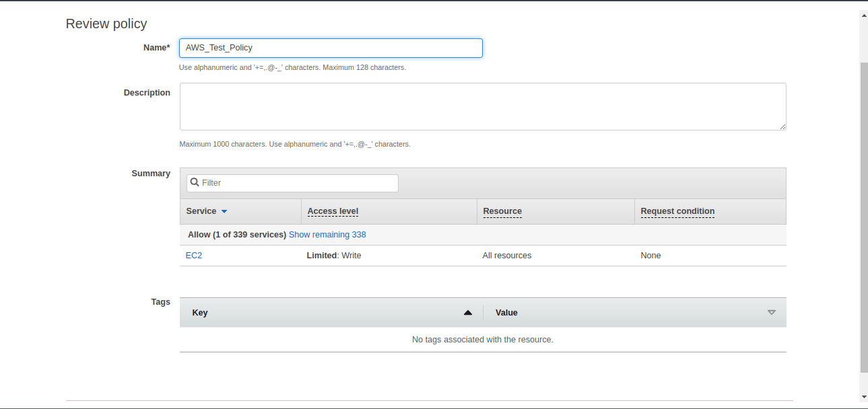Viewport: 868px width, 409px height.
Task: Click the Allow (1 of 339 services) row text
Action: click(237, 235)
